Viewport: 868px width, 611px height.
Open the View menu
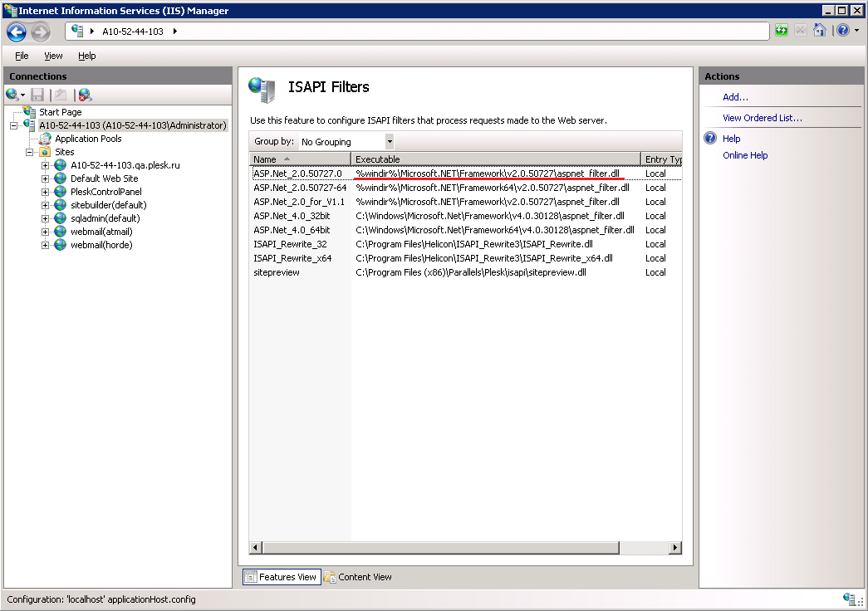tap(53, 56)
